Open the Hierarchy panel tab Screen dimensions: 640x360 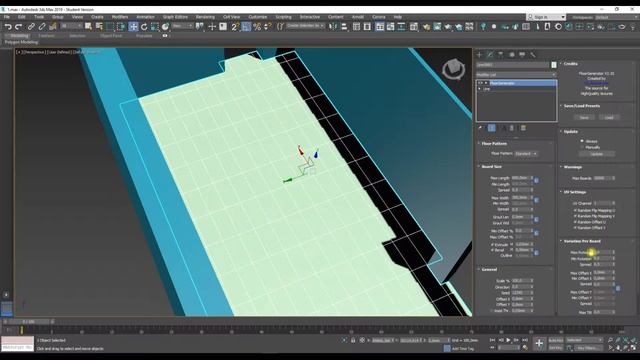point(501,54)
